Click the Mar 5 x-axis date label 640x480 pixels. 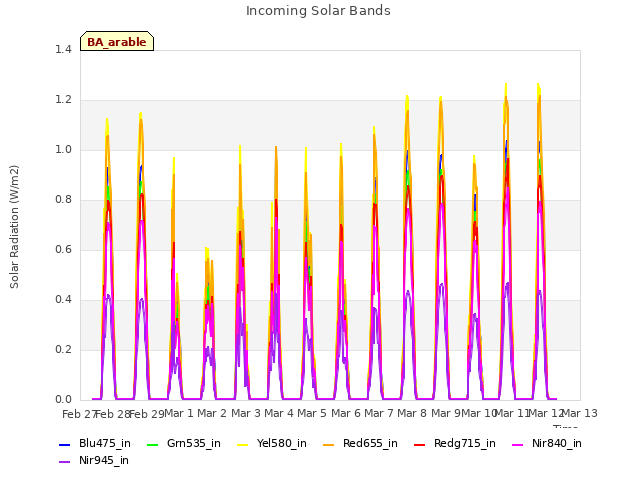(x=312, y=413)
